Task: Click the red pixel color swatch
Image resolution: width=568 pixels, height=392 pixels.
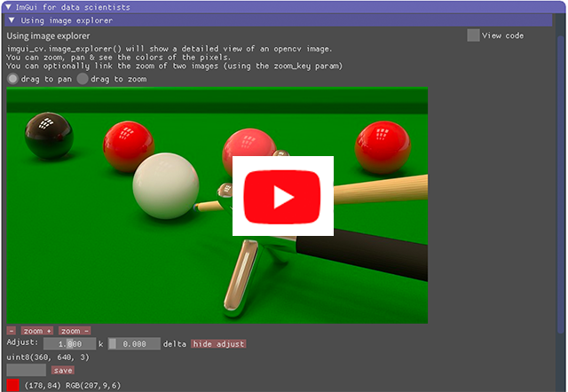Action: coord(12,385)
